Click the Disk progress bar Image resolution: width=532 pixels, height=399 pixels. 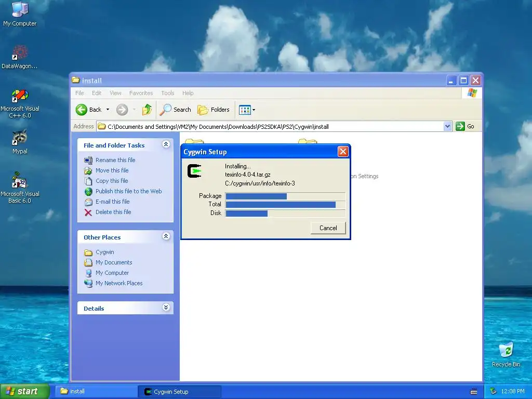click(x=285, y=214)
